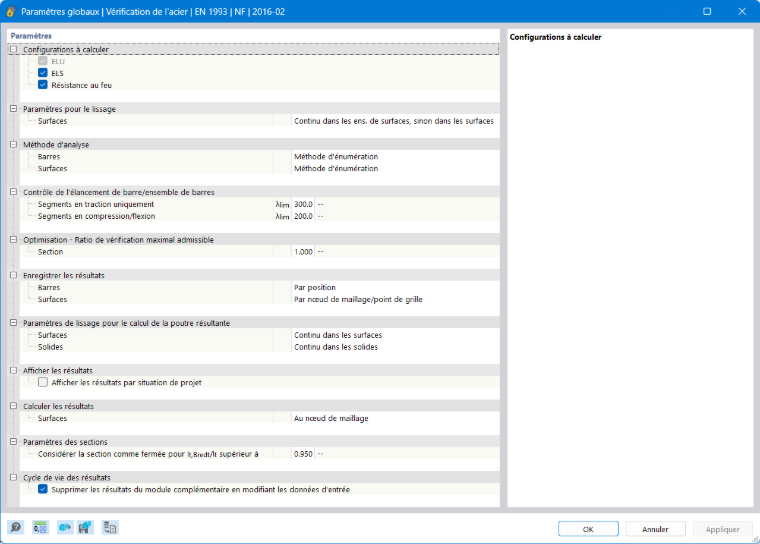This screenshot has height=544, width=760.
Task: Collapse Paramètres de lissage pour poutre résultante
Action: [x=14, y=323]
